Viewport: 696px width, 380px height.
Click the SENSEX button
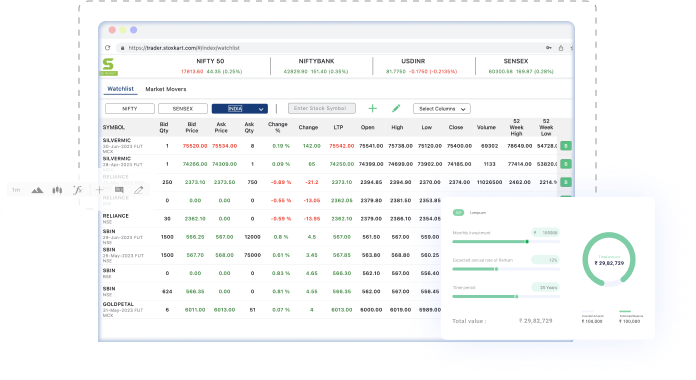pos(182,109)
